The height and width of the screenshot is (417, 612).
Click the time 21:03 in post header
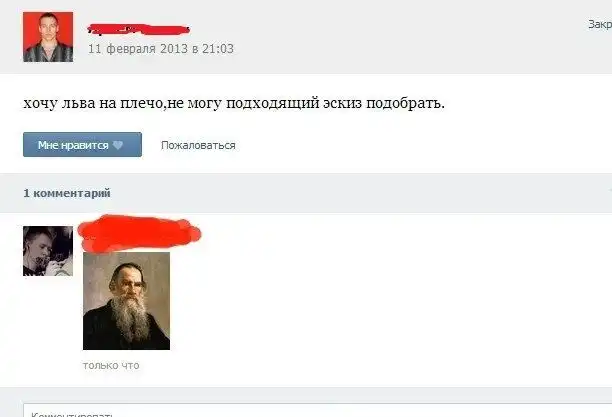(x=218, y=49)
